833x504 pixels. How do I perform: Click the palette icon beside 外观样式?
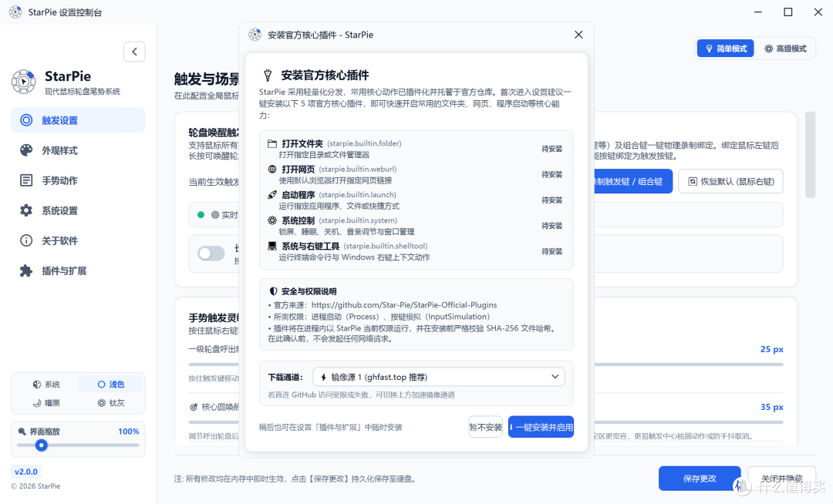[x=26, y=151]
